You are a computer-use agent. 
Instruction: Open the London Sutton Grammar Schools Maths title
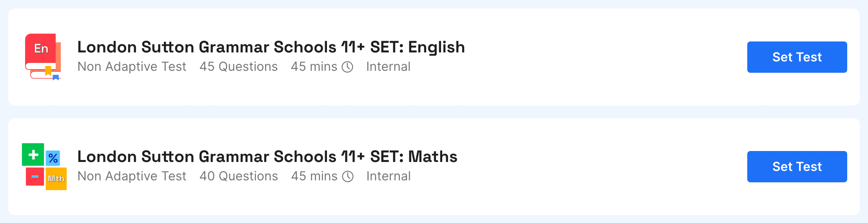[x=267, y=156]
